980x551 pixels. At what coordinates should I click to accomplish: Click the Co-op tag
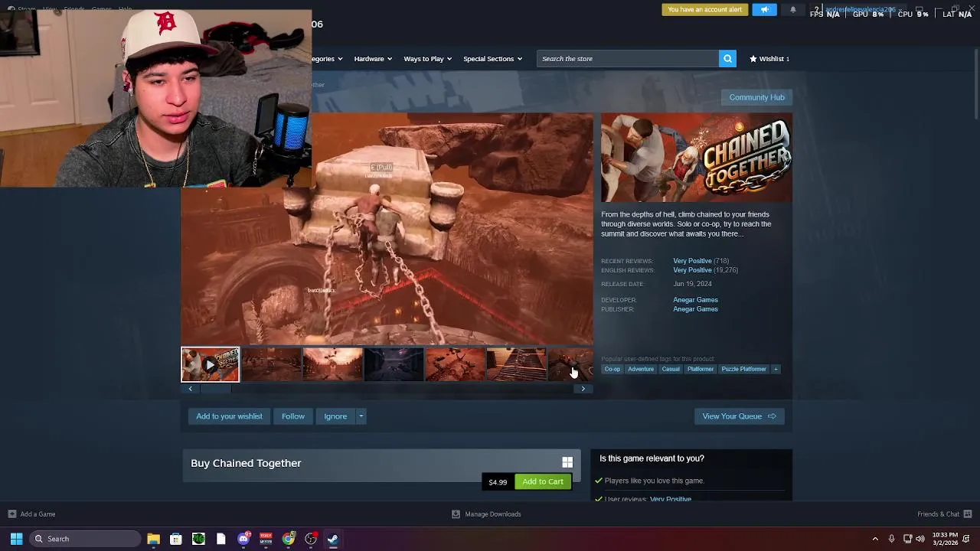[612, 369]
